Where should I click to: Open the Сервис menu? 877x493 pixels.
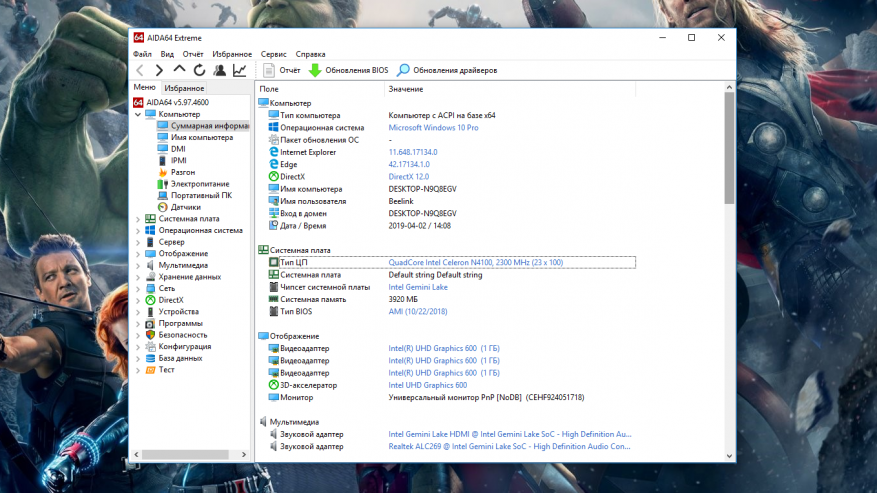coord(274,54)
